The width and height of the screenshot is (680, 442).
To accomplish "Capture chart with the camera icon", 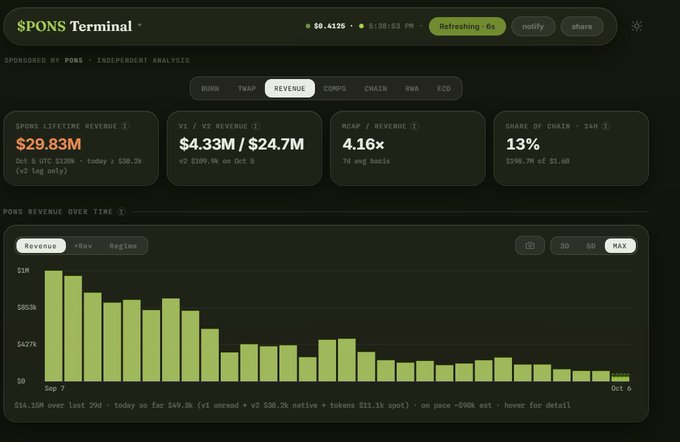I will click(x=530, y=246).
